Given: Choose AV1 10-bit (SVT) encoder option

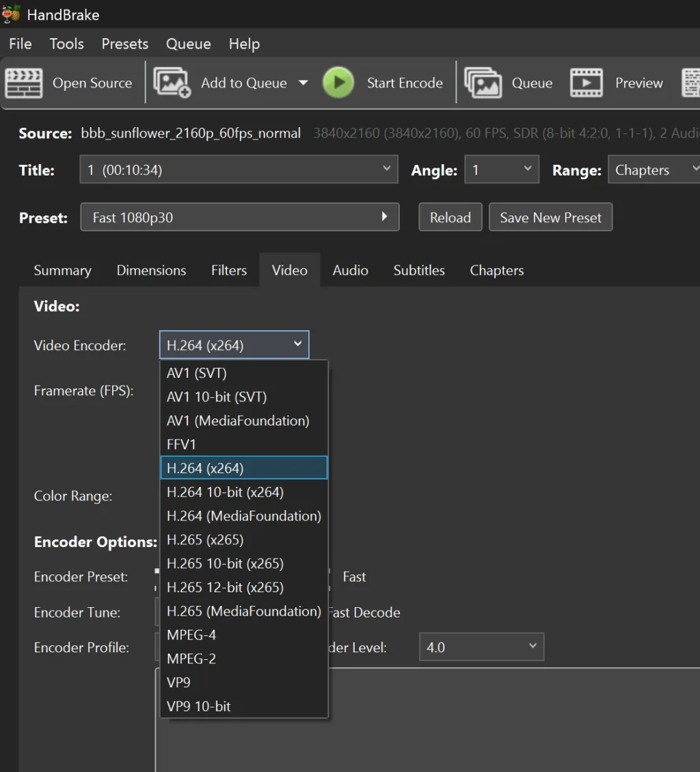Looking at the screenshot, I should point(244,397).
